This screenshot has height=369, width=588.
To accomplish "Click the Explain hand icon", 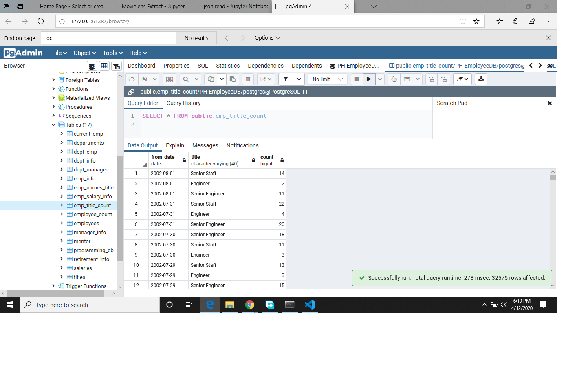I will [394, 79].
